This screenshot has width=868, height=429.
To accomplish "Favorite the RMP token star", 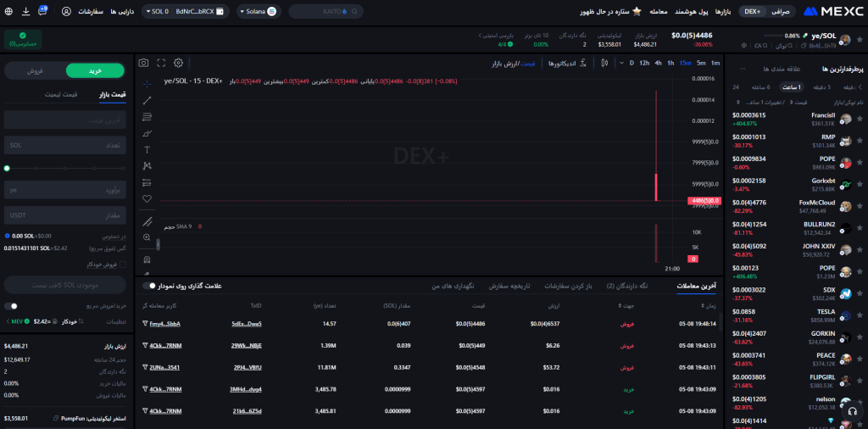I will (860, 141).
